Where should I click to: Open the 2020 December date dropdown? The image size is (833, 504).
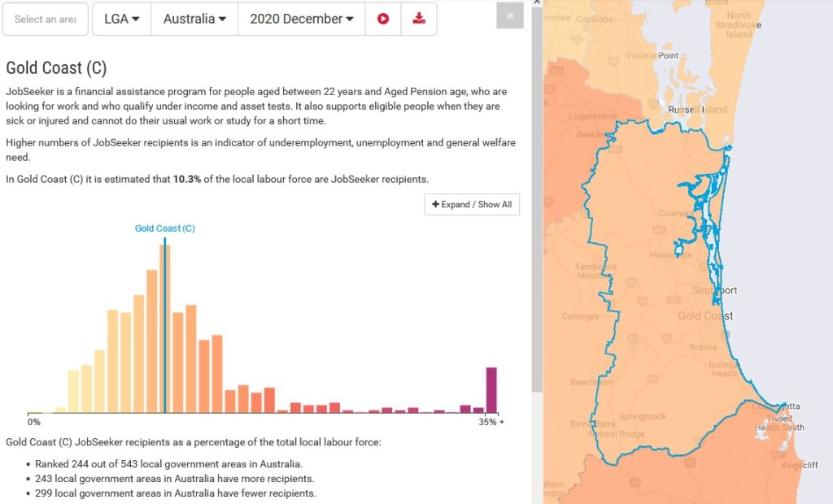pos(302,20)
